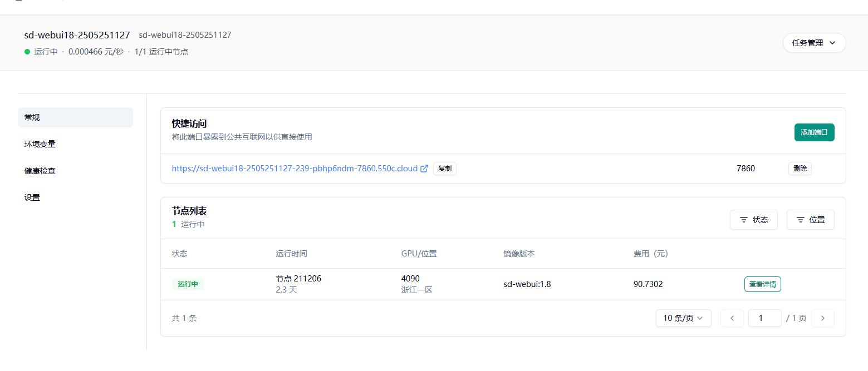Open the 环境变量 sidebar section

coord(40,144)
